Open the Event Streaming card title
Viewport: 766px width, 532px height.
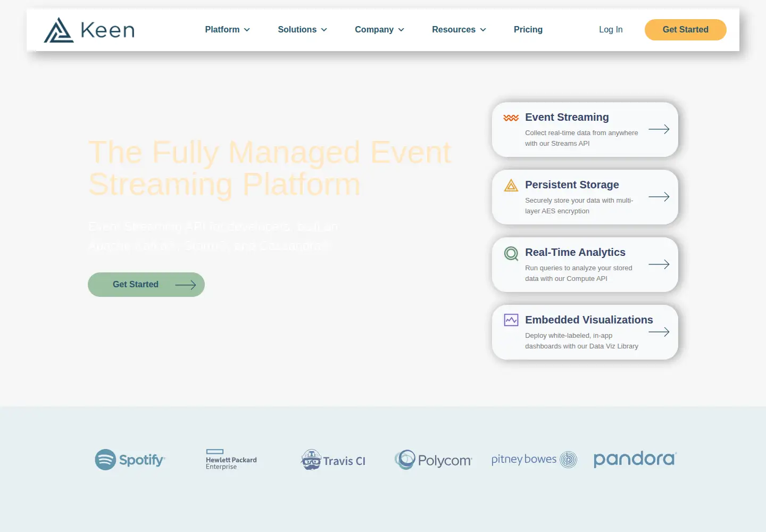click(567, 117)
